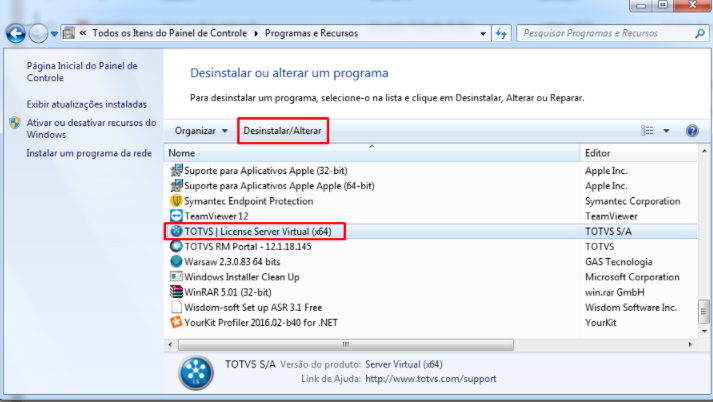The width and height of the screenshot is (713, 402).
Task: Click the vertical scrollbar thumb
Action: [704, 311]
